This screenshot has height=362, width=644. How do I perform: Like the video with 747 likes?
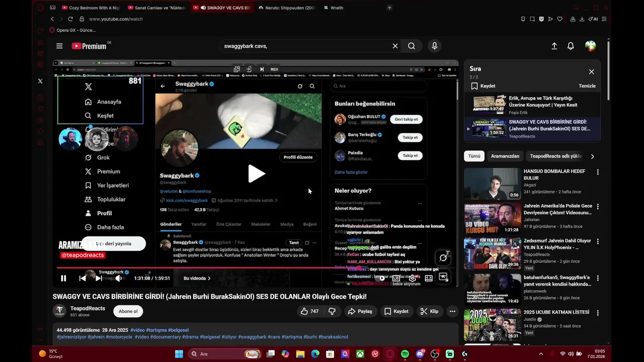tap(310, 311)
